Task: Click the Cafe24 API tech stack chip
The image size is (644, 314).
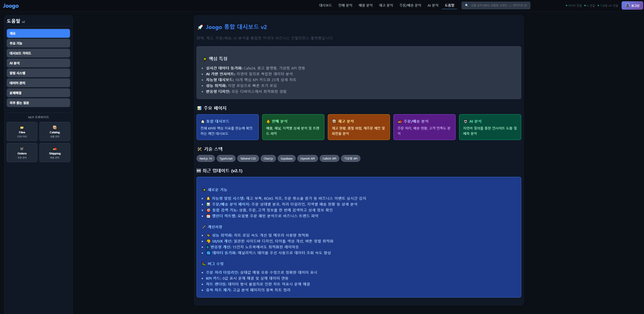Action: coord(329,159)
